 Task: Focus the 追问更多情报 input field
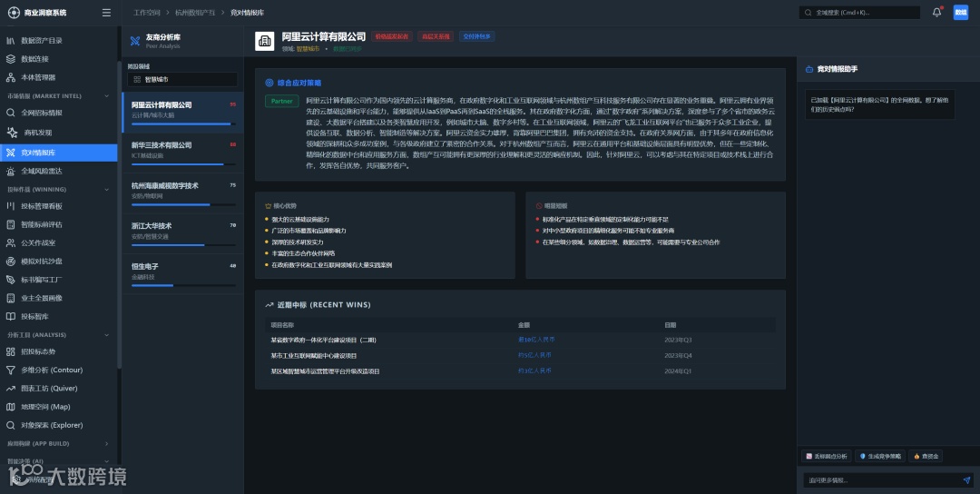881,480
